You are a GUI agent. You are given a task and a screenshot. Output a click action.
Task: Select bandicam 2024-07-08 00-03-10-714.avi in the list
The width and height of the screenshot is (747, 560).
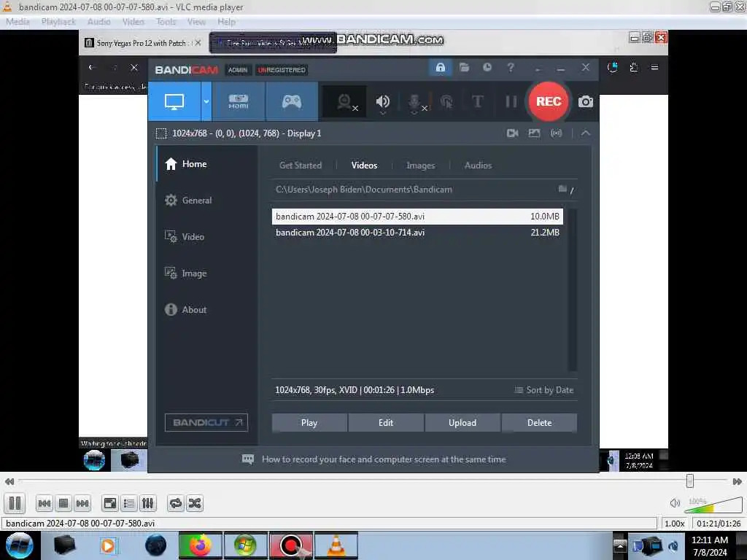(x=417, y=233)
